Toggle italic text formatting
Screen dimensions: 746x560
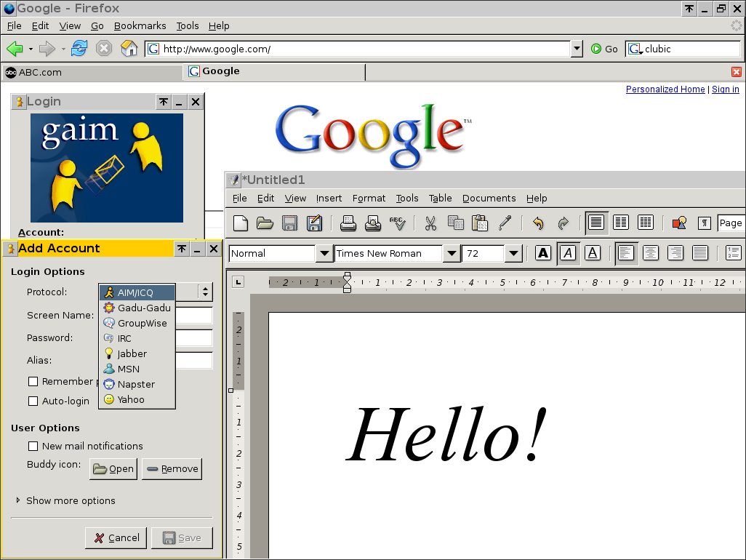coord(568,253)
